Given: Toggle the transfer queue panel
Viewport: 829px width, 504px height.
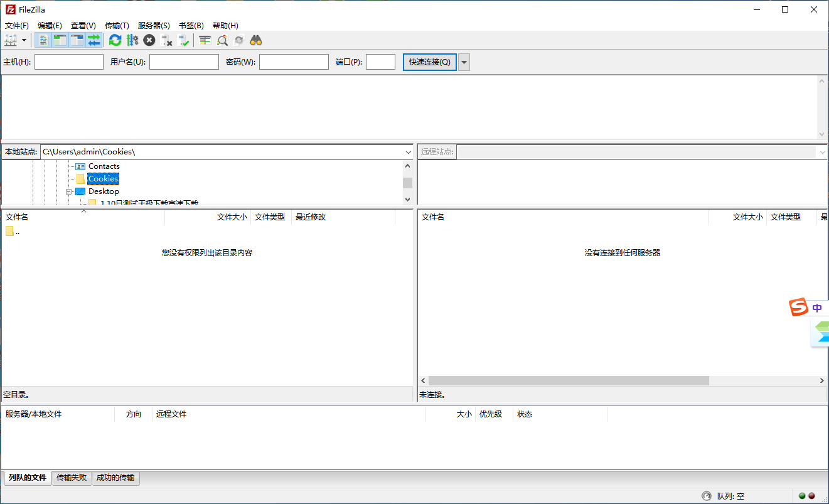Looking at the screenshot, I should tap(94, 40).
